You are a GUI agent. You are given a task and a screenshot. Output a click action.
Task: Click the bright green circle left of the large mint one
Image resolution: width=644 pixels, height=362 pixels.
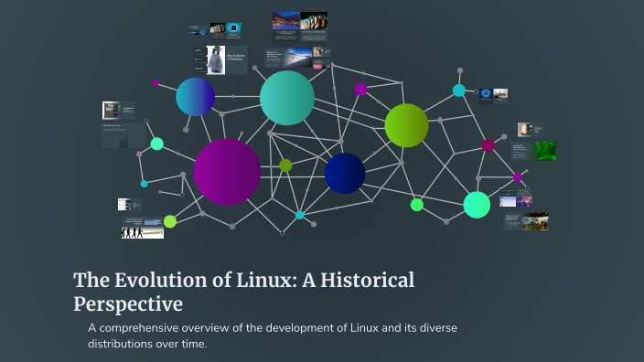coord(417,205)
